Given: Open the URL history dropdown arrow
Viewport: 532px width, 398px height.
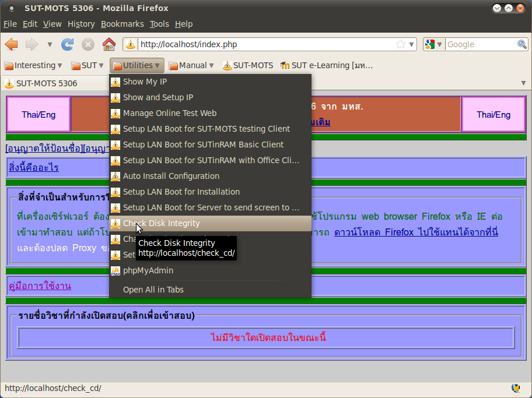Looking at the screenshot, I should coord(412,44).
